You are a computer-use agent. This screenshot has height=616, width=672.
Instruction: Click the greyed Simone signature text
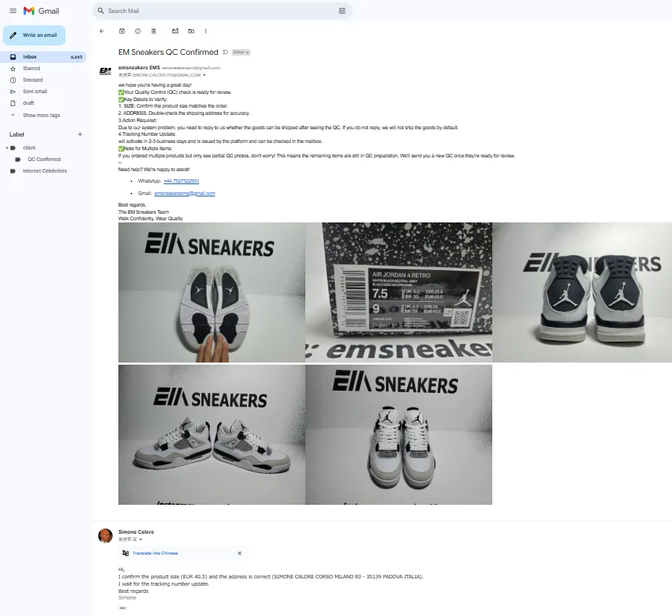[127, 597]
